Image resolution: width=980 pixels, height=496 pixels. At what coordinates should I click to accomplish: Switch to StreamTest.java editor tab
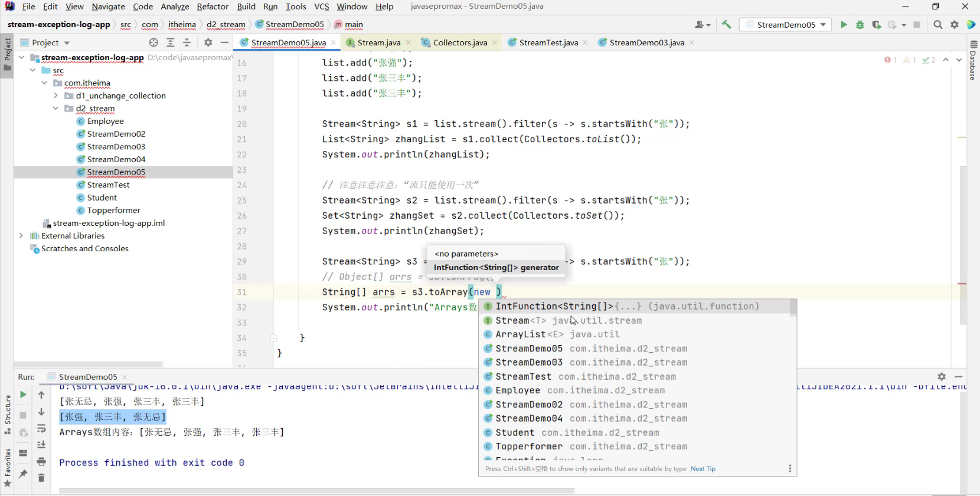tap(548, 42)
